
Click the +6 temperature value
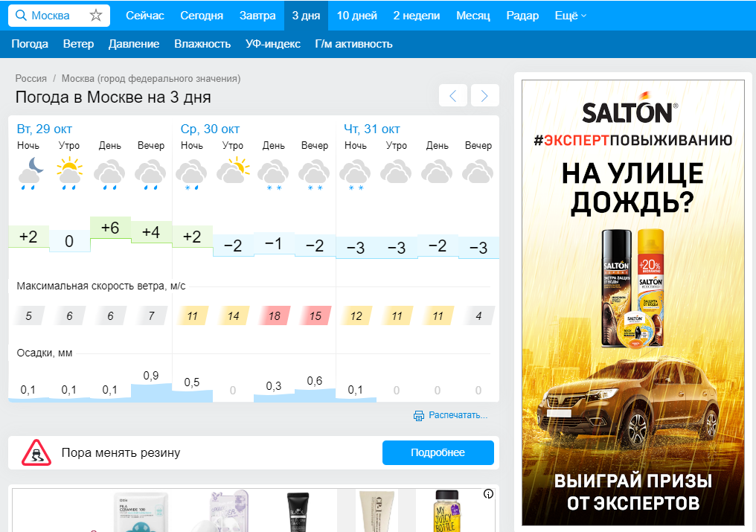click(x=110, y=228)
